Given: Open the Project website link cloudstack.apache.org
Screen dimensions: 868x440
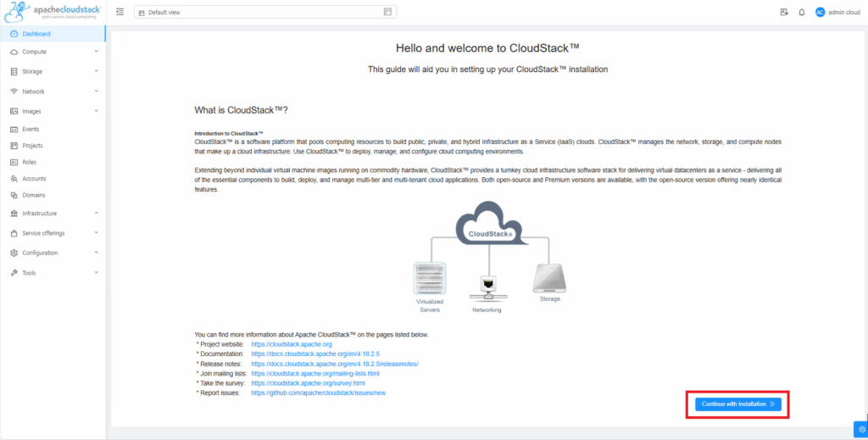Looking at the screenshot, I should click(292, 344).
